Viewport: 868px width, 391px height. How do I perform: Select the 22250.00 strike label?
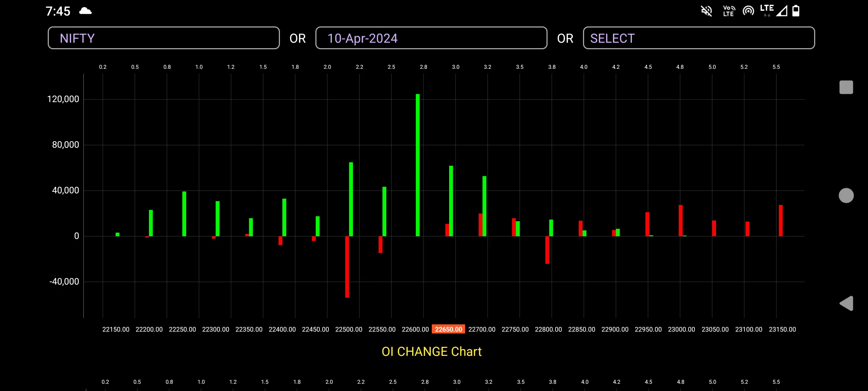(x=182, y=329)
